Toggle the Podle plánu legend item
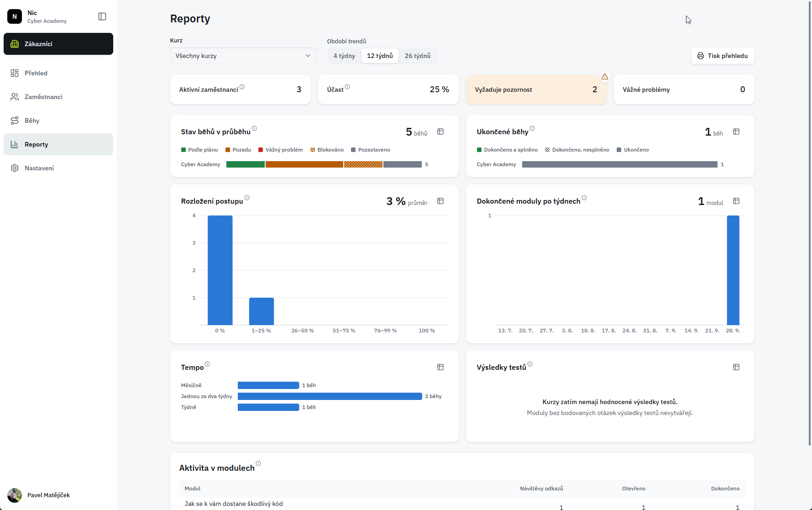Screen dimensions: 812x510 coord(199,150)
